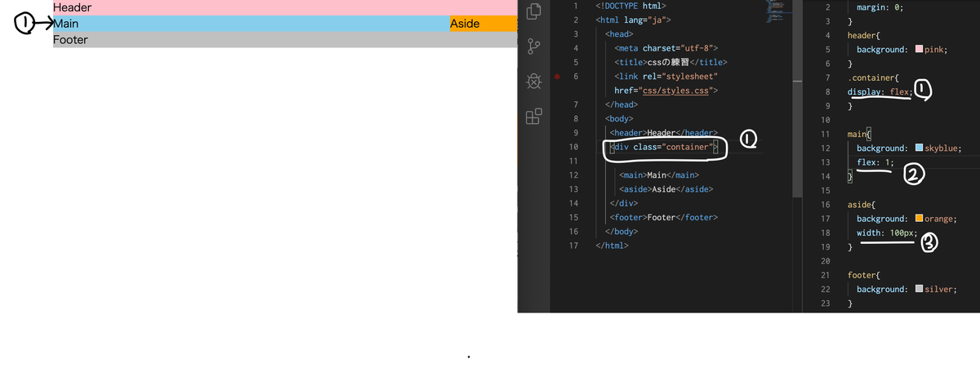Viewport: 980px width, 372px height.
Task: Click the pink Header bar in rendered page
Action: tap(285, 7)
